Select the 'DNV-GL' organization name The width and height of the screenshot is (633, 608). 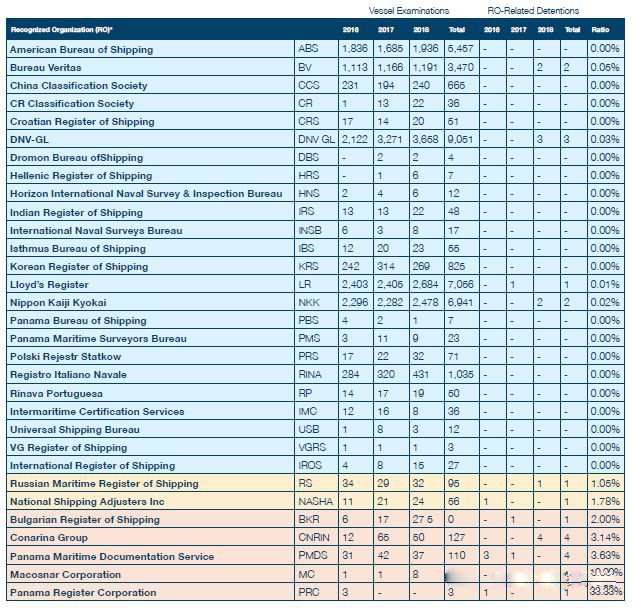(x=29, y=140)
